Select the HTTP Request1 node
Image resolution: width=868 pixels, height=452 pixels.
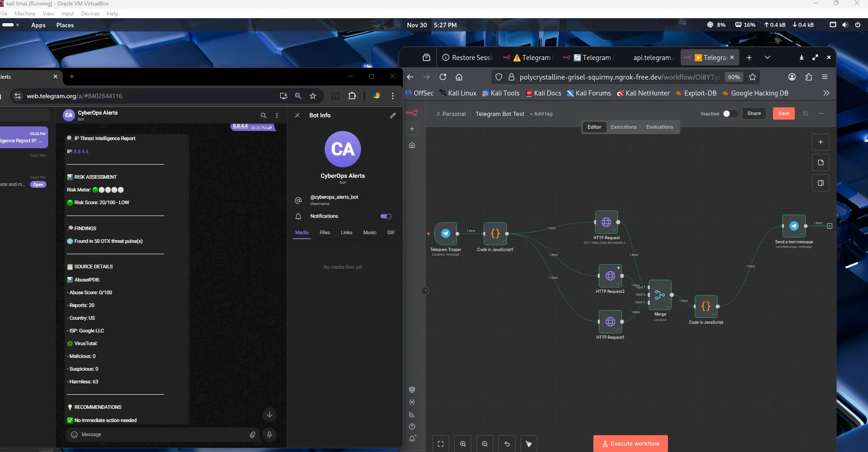610,321
